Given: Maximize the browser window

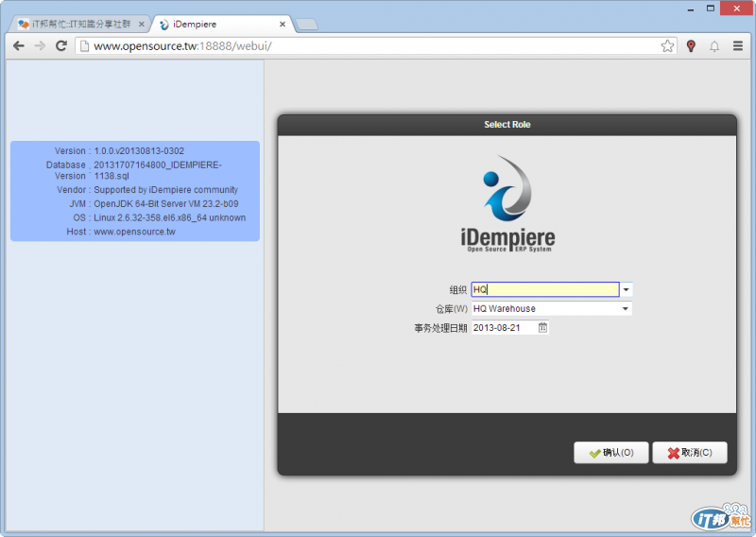Looking at the screenshot, I should [711, 9].
